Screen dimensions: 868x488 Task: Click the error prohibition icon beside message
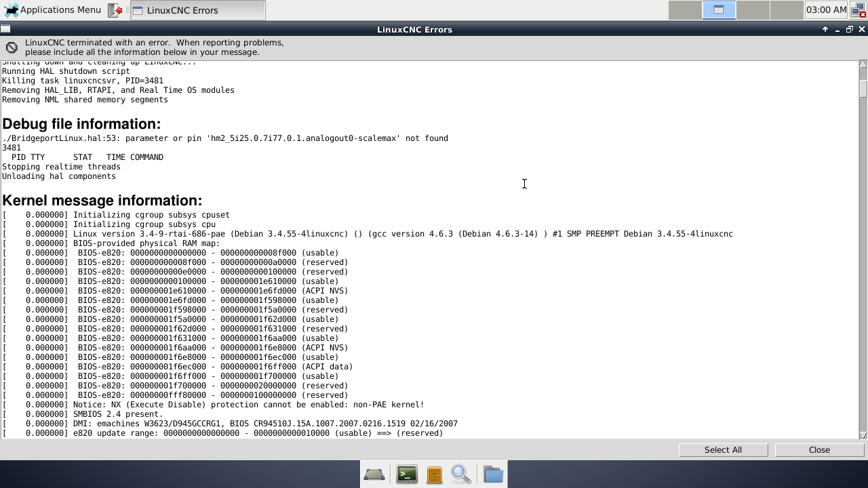(12, 47)
